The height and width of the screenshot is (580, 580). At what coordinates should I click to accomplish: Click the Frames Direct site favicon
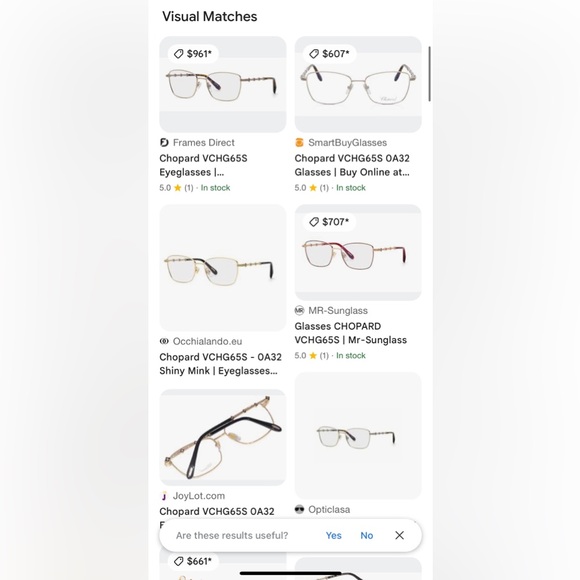[x=164, y=142]
